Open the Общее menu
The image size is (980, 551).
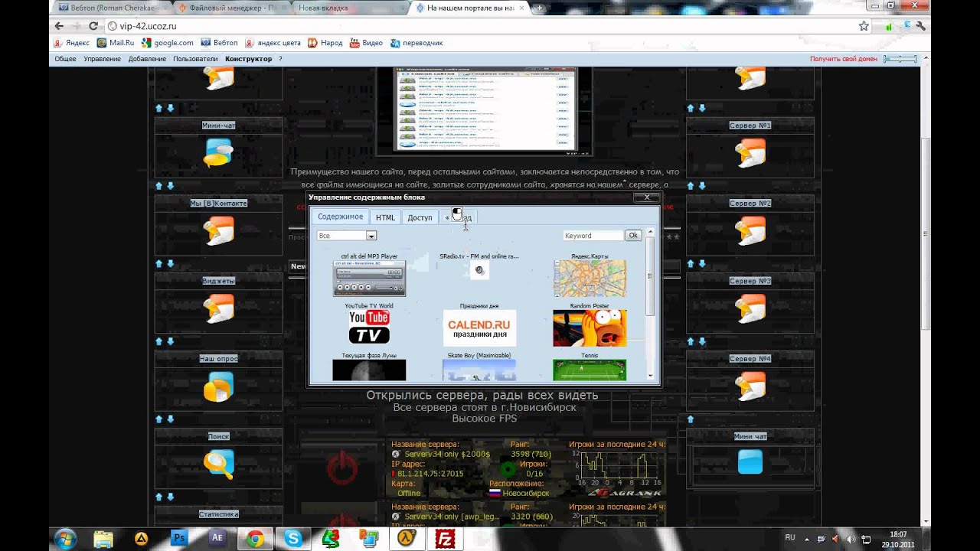coord(65,59)
